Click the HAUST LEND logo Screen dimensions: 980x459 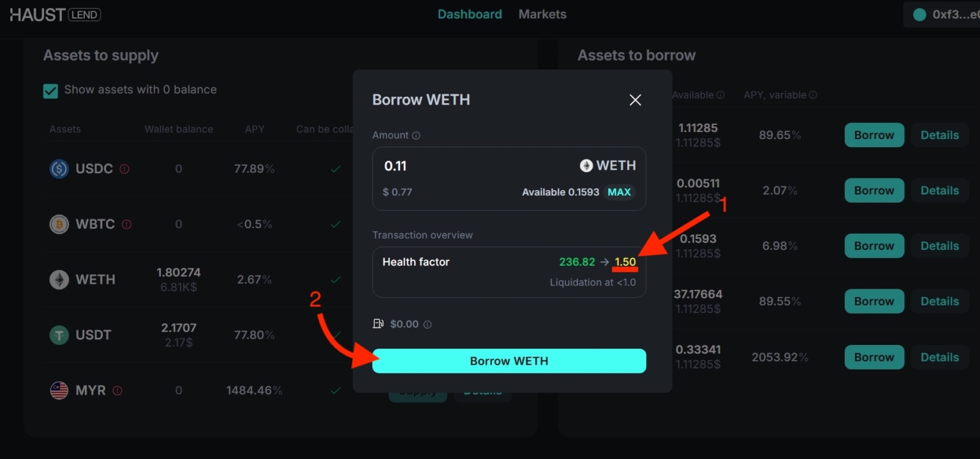point(54,14)
